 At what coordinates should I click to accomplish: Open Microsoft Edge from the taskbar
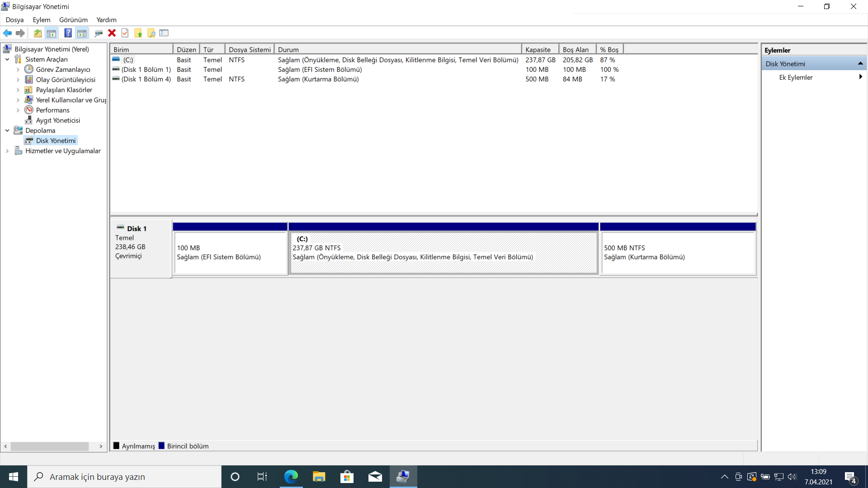[291, 477]
